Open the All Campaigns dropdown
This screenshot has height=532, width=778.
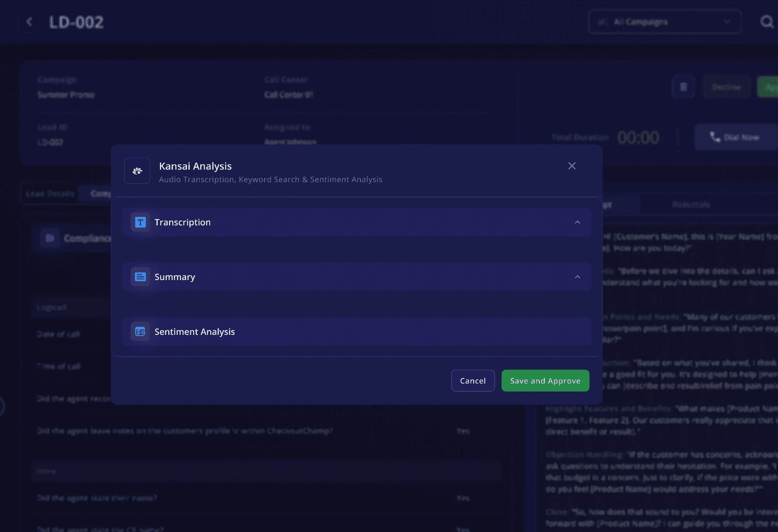coord(665,22)
